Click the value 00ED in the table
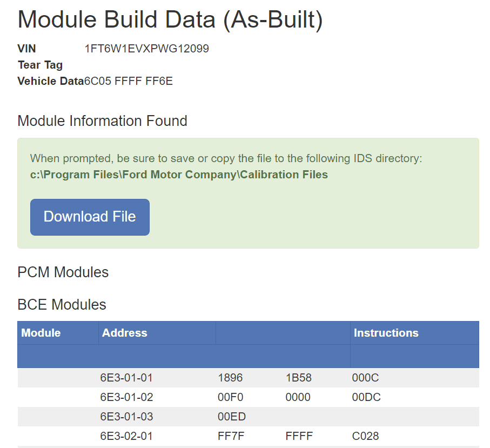 pos(231,417)
